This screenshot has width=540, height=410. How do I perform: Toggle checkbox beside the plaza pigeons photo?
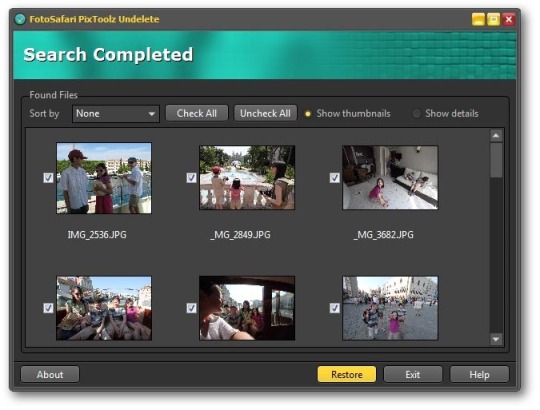(334, 308)
